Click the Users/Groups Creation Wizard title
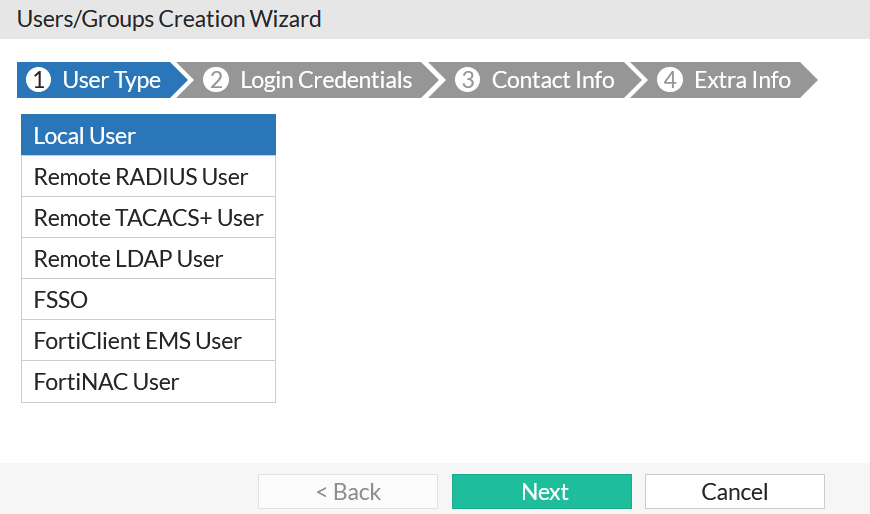This screenshot has width=870, height=514. coord(169,18)
